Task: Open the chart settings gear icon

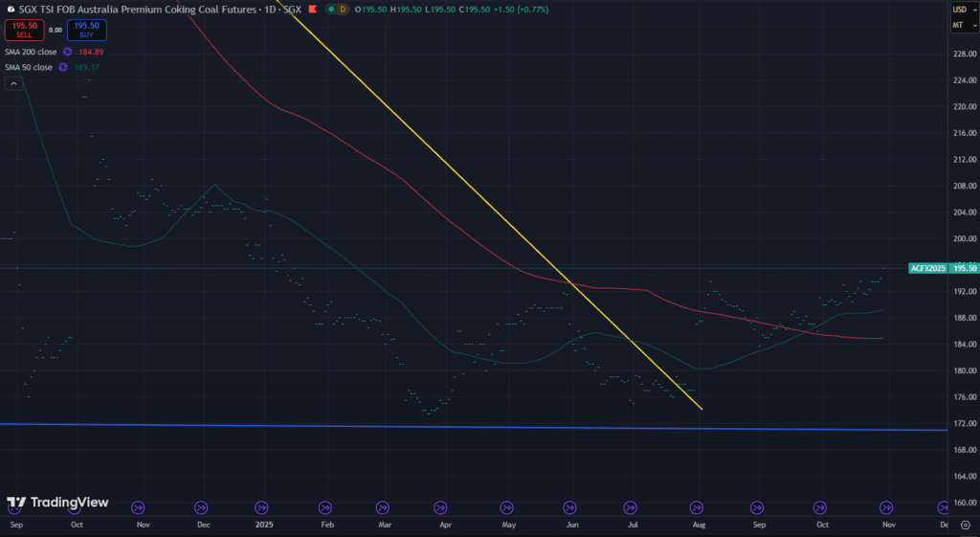Action: coord(965,525)
